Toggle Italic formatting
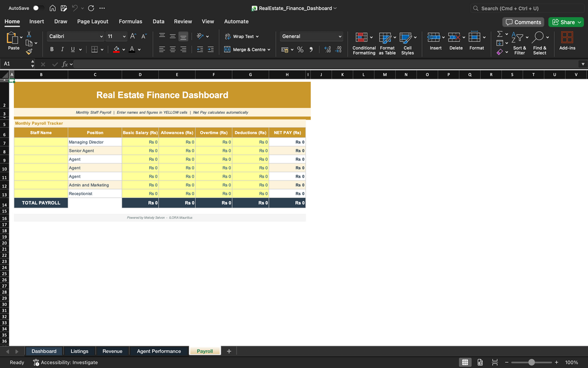 coord(62,49)
